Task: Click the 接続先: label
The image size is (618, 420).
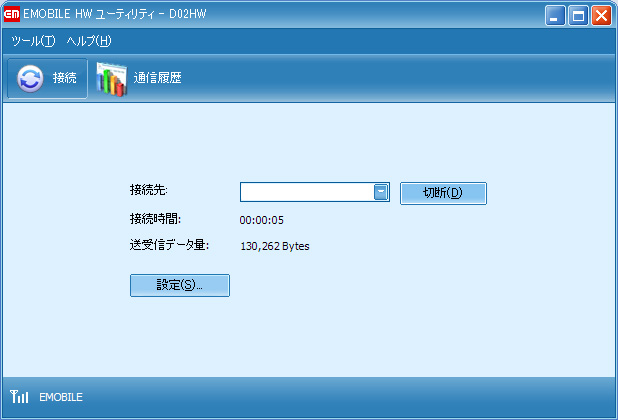Action: coord(149,190)
